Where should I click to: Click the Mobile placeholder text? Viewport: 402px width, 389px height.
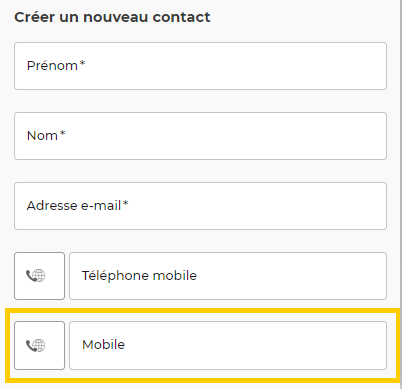point(103,345)
